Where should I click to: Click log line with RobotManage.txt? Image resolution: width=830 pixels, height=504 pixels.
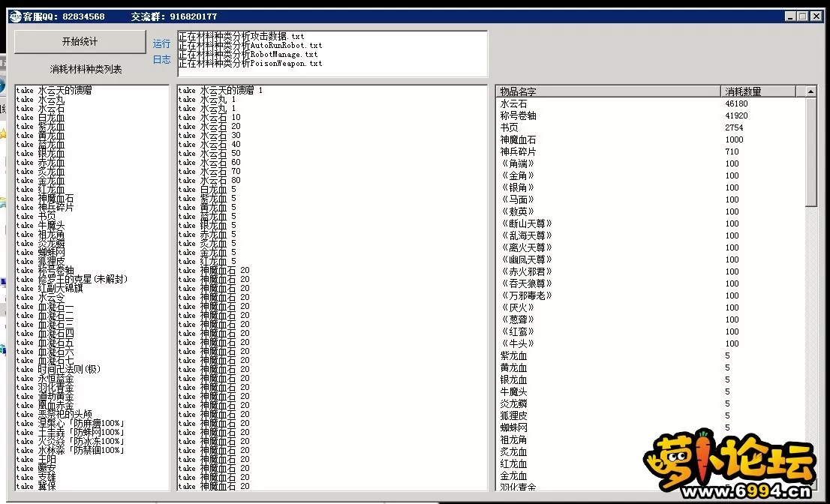click(x=248, y=55)
